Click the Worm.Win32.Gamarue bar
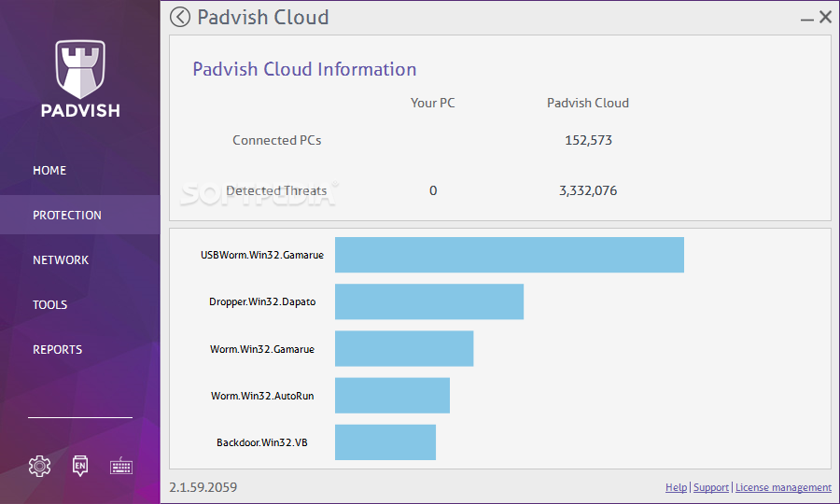This screenshot has width=840, height=504. pos(404,349)
